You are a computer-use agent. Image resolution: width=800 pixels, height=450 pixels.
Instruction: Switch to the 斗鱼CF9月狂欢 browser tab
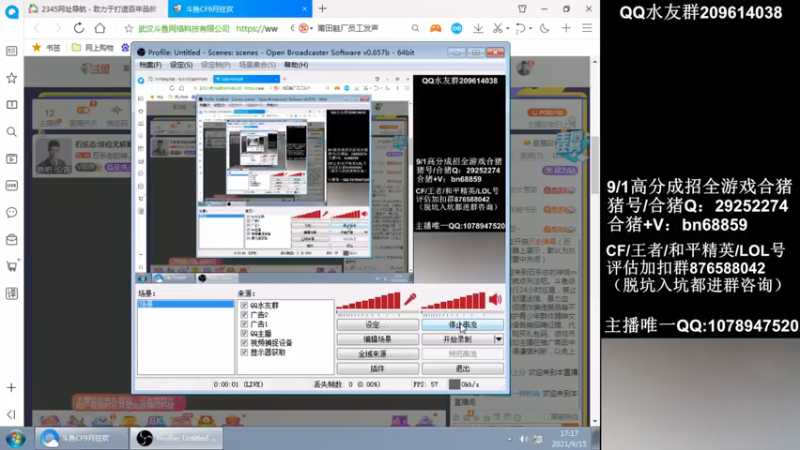[x=240, y=9]
